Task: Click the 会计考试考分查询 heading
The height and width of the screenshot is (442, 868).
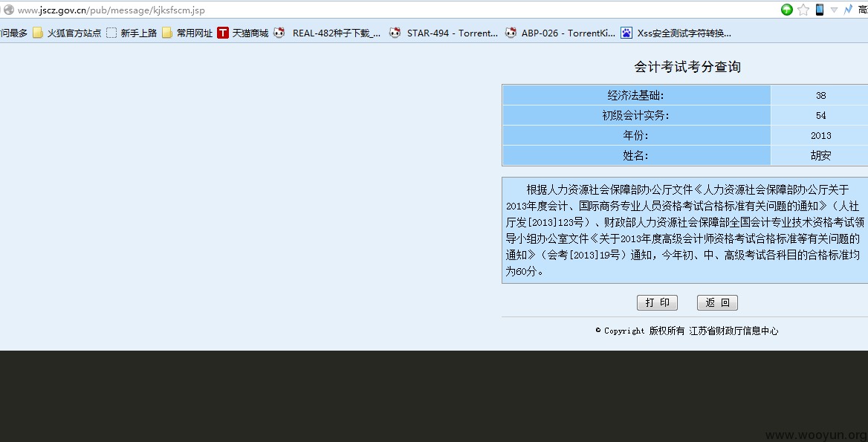Action: (x=687, y=67)
